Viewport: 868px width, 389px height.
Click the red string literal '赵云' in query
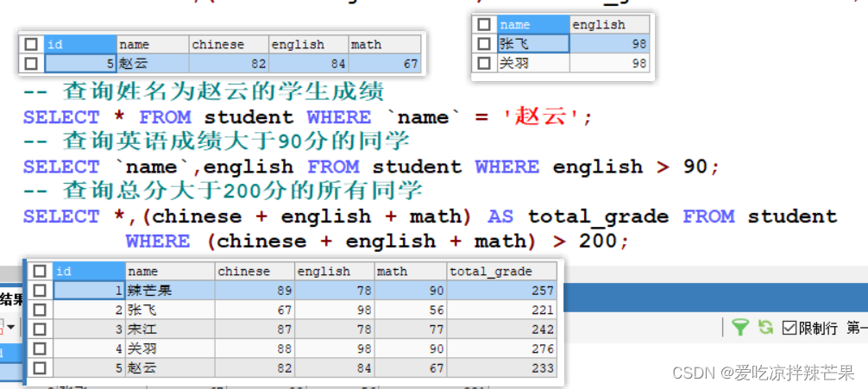coord(540,116)
